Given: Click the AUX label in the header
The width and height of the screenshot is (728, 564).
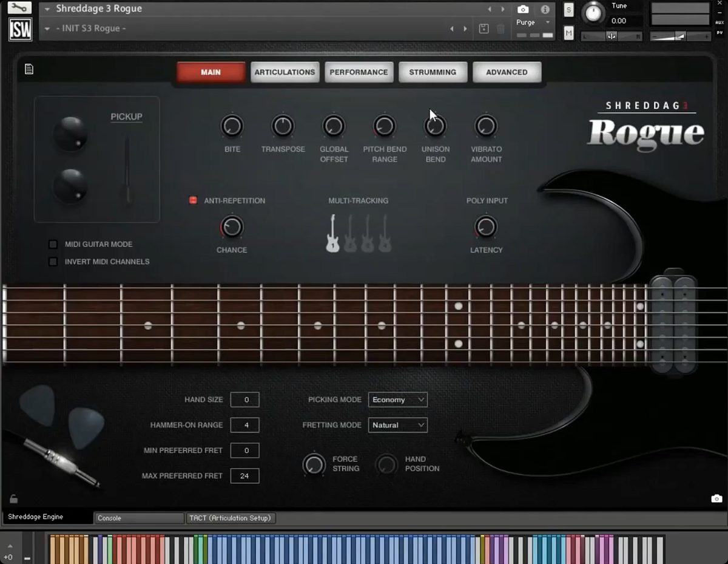Looking at the screenshot, I should tap(720, 22).
